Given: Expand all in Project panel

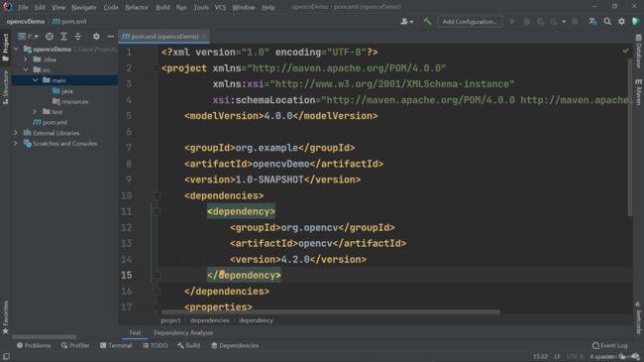Looking at the screenshot, I should coord(63,37).
